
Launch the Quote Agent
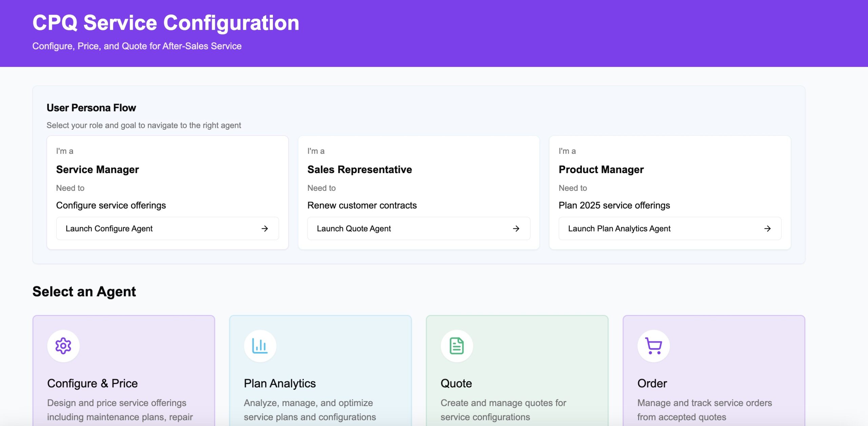coord(419,228)
